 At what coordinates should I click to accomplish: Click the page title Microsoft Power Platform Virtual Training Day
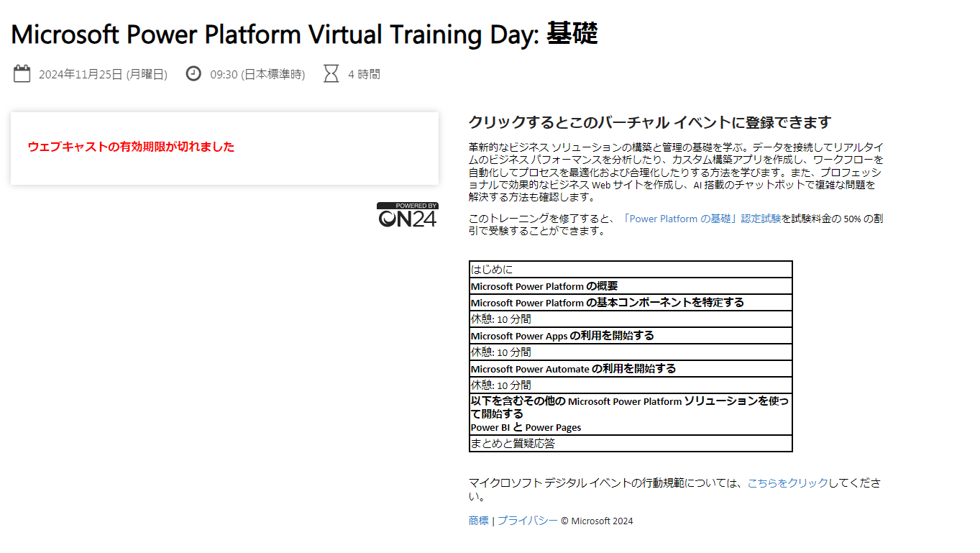coord(304,35)
